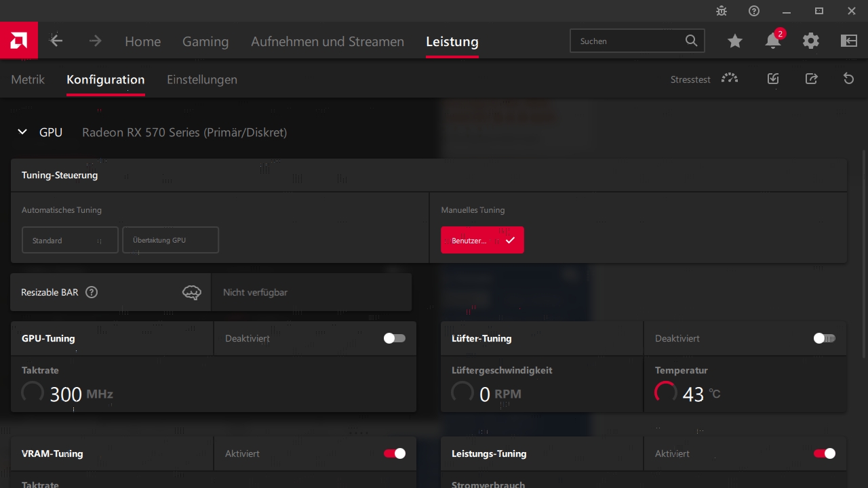Click Radeon RX 570 Series label
868x488 pixels.
(184, 132)
